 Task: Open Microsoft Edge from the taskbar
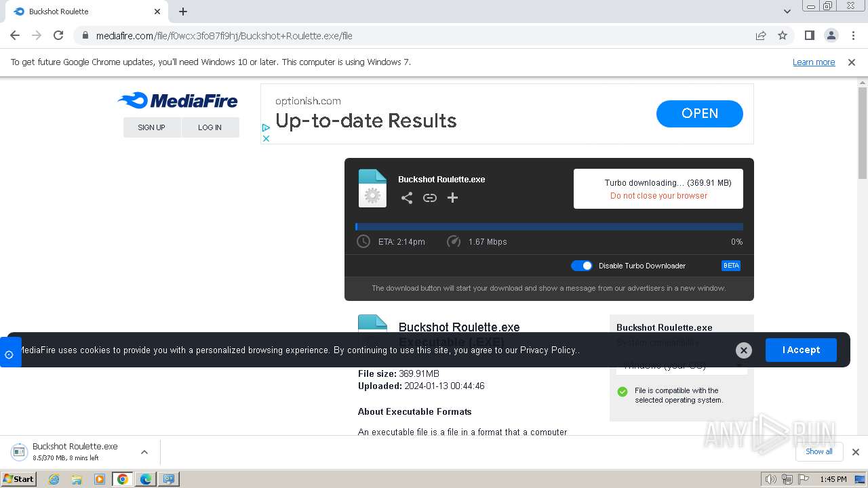pyautogui.click(x=146, y=479)
